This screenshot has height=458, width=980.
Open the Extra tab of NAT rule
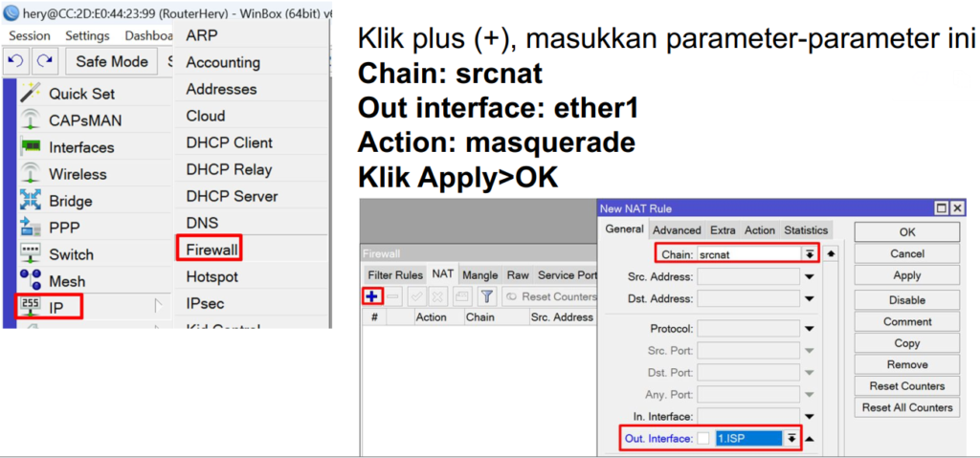click(x=723, y=230)
